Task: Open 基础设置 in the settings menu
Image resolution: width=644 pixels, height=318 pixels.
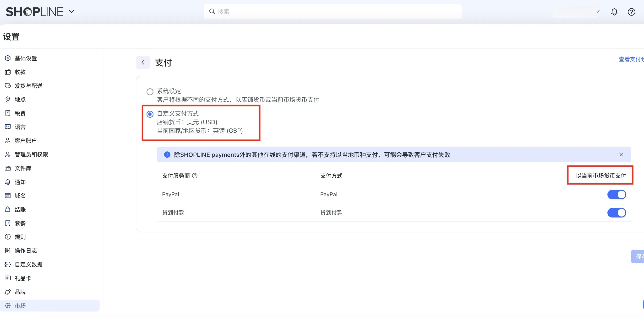Action: (26, 58)
